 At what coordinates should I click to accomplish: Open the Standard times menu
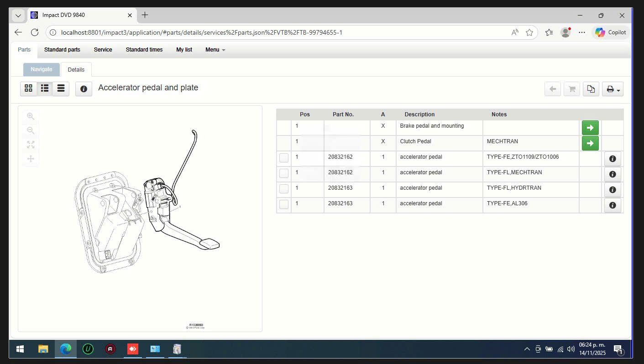[x=144, y=50]
